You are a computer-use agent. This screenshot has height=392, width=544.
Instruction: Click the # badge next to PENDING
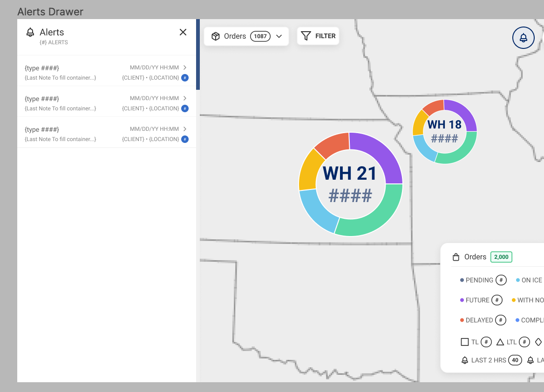[501, 280]
